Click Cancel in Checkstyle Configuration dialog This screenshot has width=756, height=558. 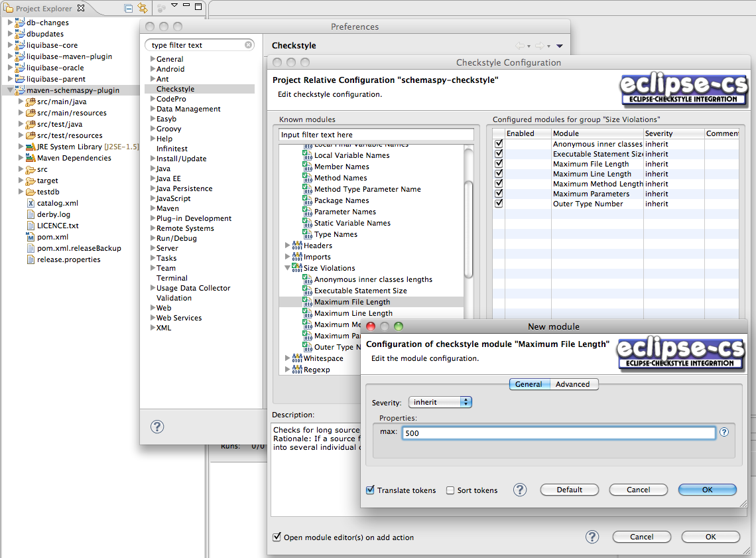point(642,537)
